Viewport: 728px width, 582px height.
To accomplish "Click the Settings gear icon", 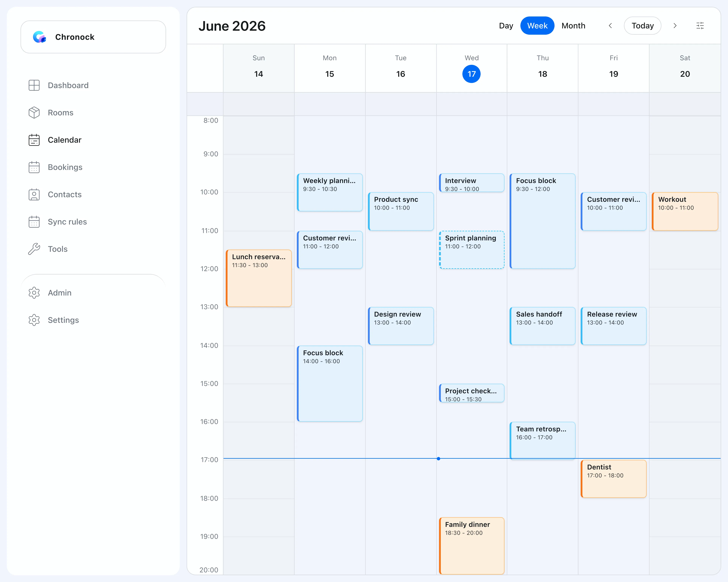I will tap(34, 320).
